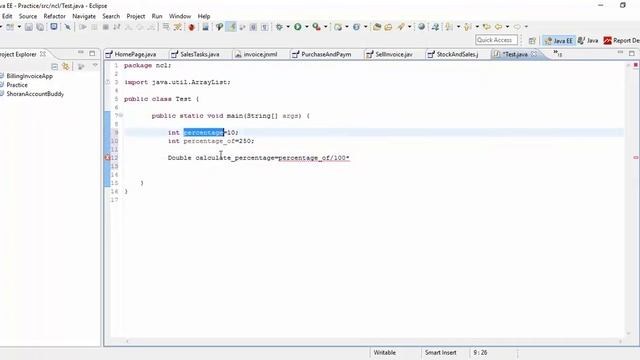
Task: Open the web browser globe icon
Action: tap(421, 27)
